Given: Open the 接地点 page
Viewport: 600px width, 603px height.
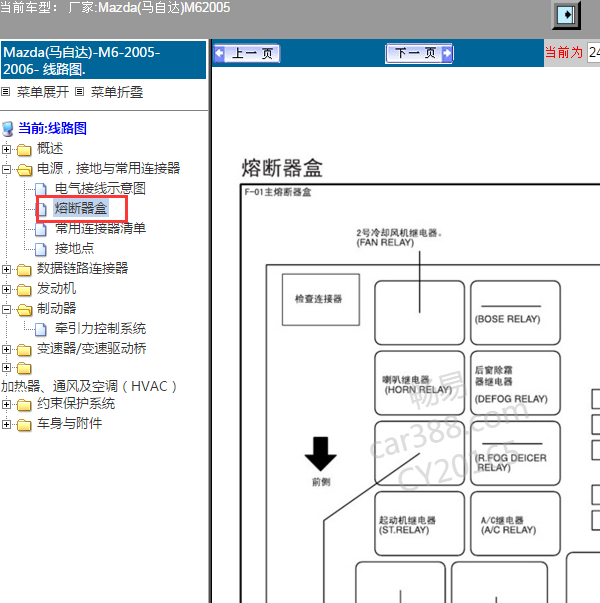Looking at the screenshot, I should point(74,248).
